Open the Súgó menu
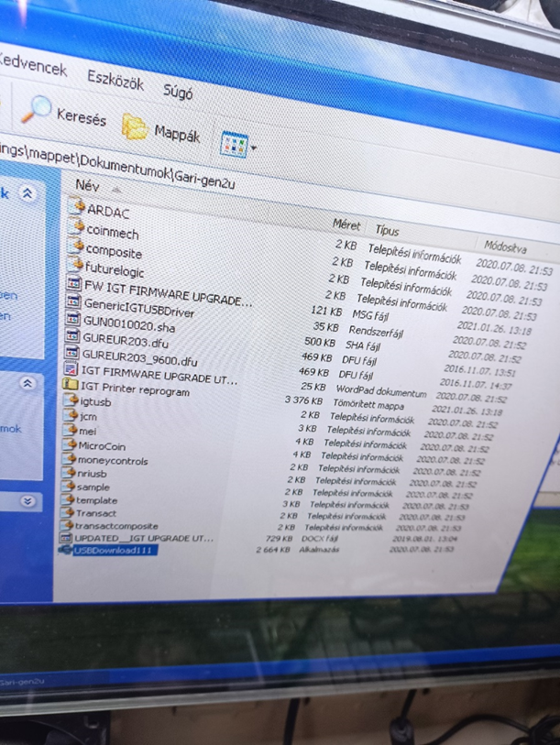 pyautogui.click(x=178, y=92)
